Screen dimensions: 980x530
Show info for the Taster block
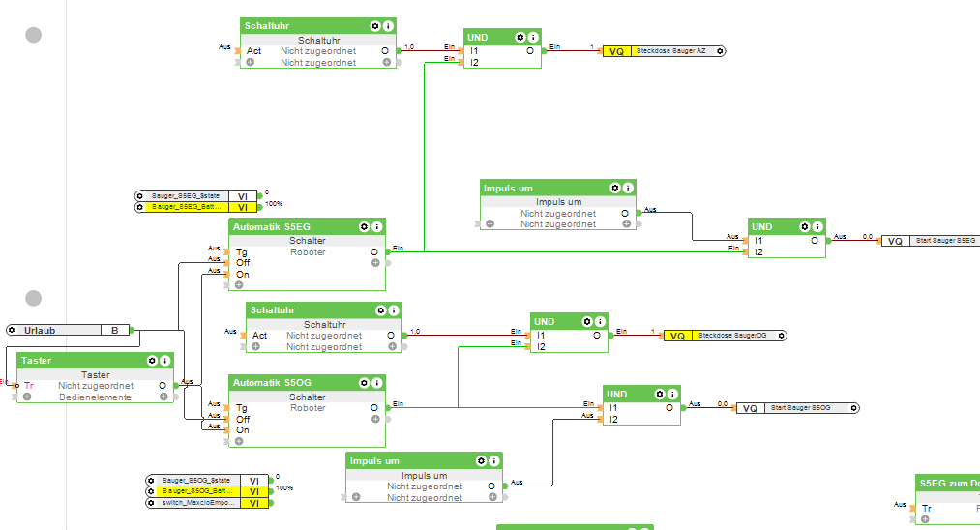[165, 360]
